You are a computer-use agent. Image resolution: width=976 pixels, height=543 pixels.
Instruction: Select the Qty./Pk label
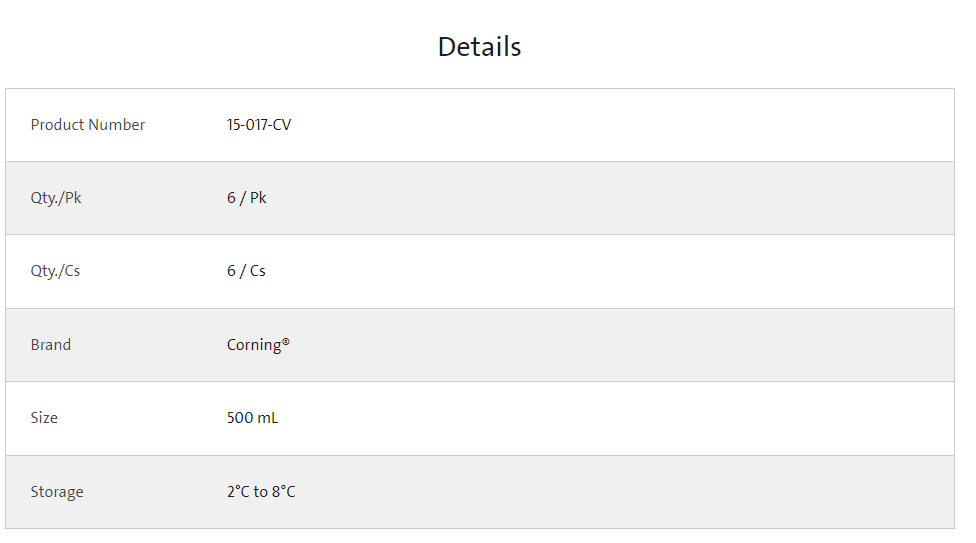[x=56, y=198]
